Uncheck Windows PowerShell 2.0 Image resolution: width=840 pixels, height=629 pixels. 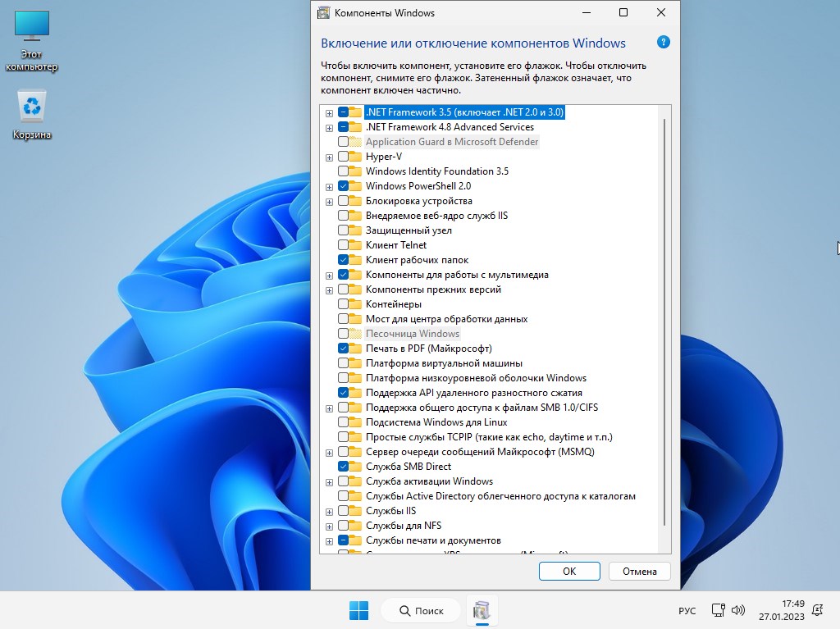pyautogui.click(x=343, y=186)
